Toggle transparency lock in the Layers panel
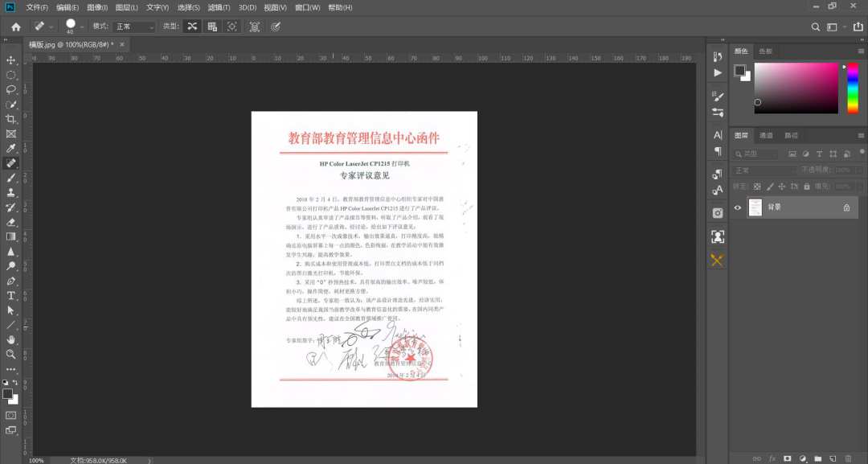Image resolution: width=868 pixels, height=464 pixels. click(758, 187)
